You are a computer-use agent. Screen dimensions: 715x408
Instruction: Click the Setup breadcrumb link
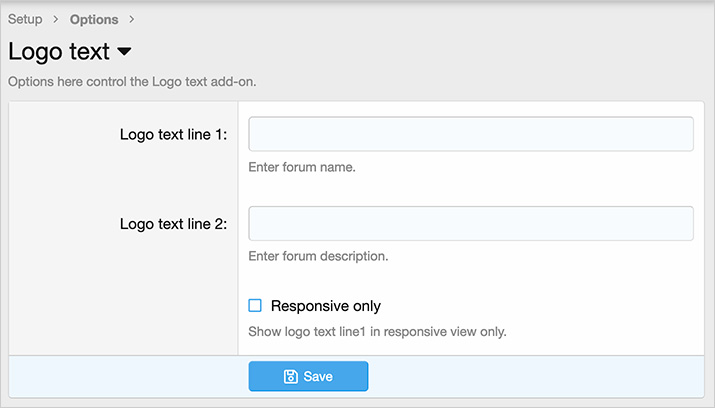25,19
